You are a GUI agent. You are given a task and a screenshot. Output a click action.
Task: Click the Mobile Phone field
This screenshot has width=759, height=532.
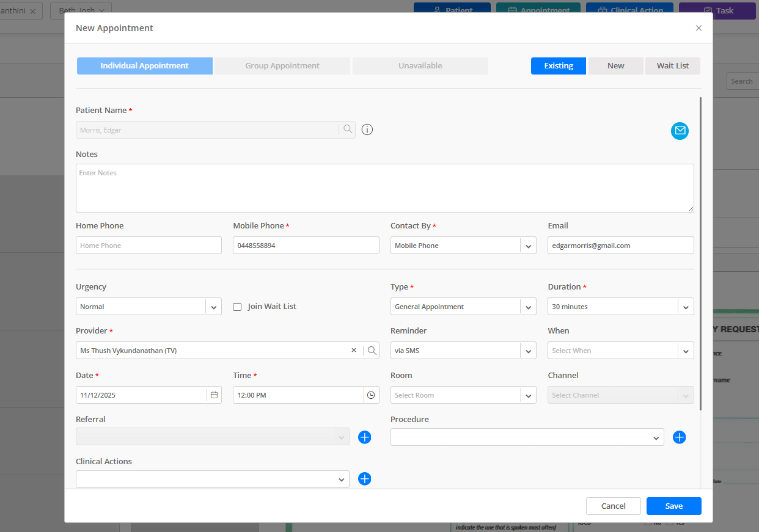point(306,246)
